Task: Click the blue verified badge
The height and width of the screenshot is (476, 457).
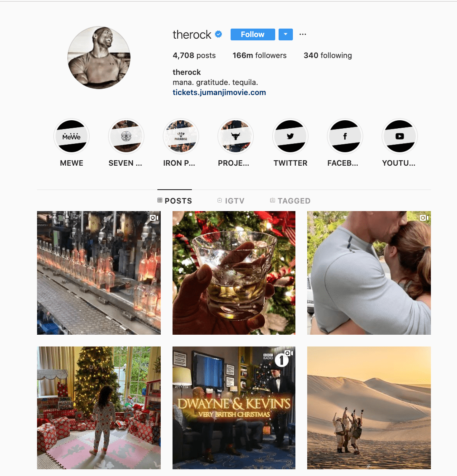Action: click(218, 34)
